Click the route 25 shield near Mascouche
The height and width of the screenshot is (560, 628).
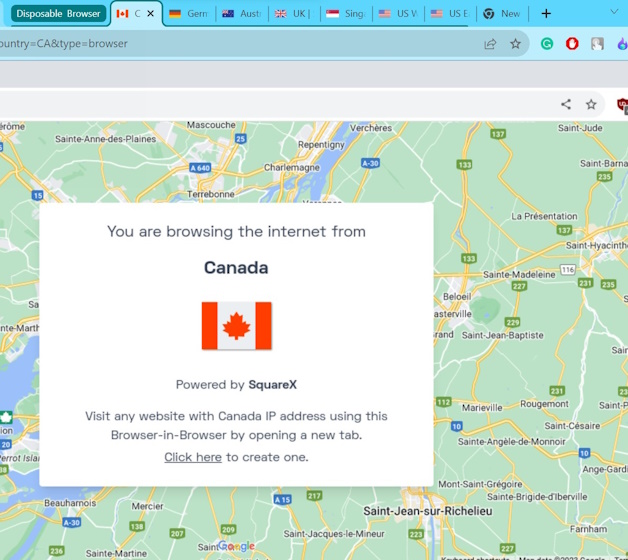click(x=240, y=139)
